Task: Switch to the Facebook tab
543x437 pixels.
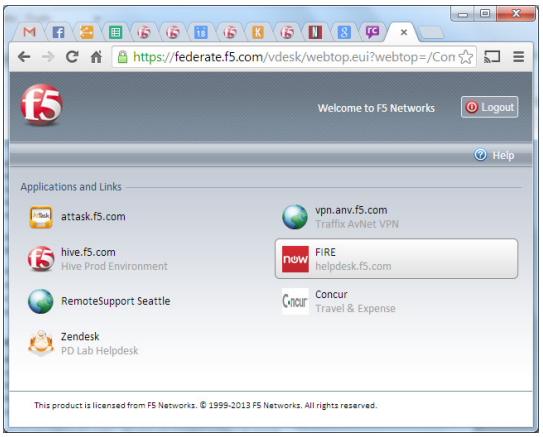Action: coord(58,32)
